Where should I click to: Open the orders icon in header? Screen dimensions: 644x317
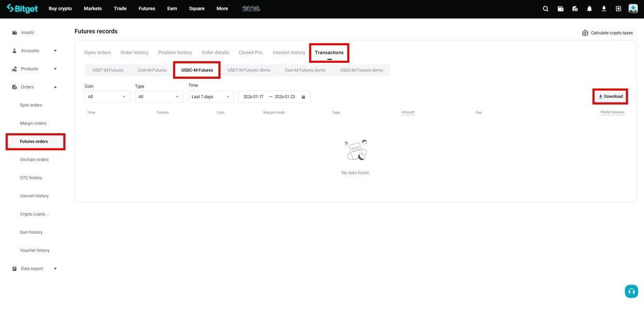click(575, 9)
